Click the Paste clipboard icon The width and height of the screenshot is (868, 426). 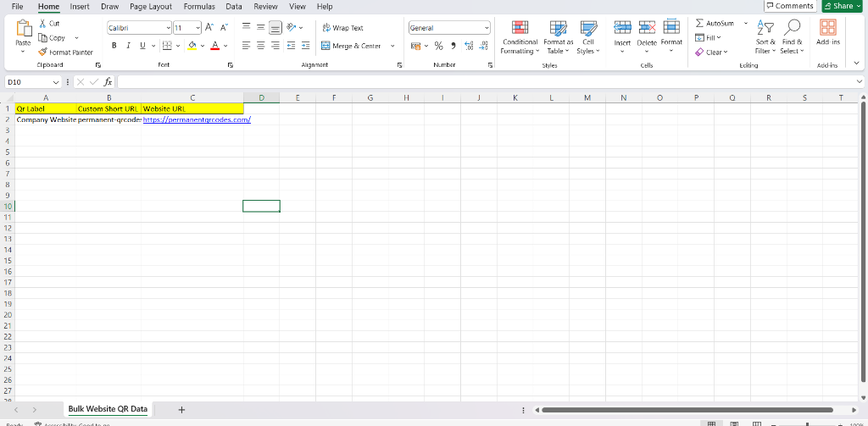pyautogui.click(x=24, y=29)
